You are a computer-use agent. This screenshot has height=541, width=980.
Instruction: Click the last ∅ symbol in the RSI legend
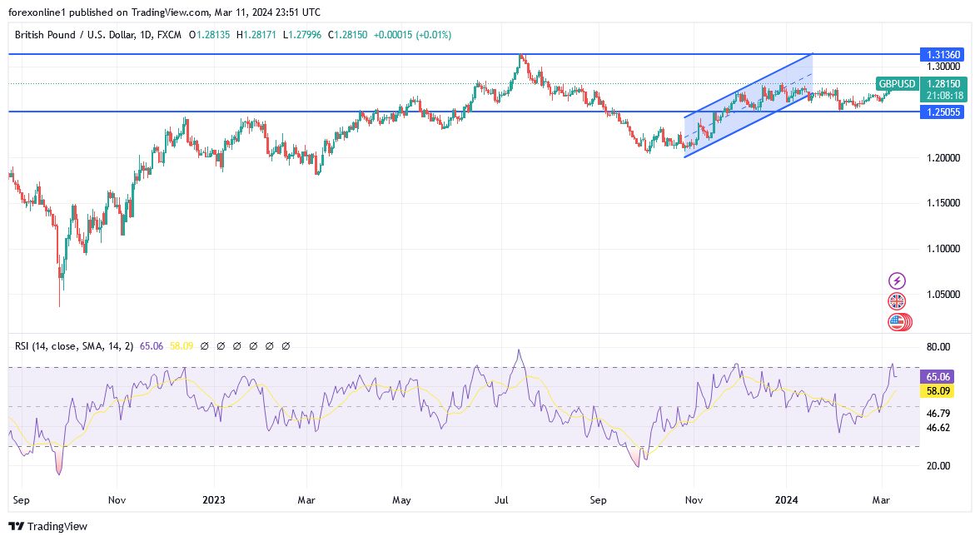(x=286, y=345)
